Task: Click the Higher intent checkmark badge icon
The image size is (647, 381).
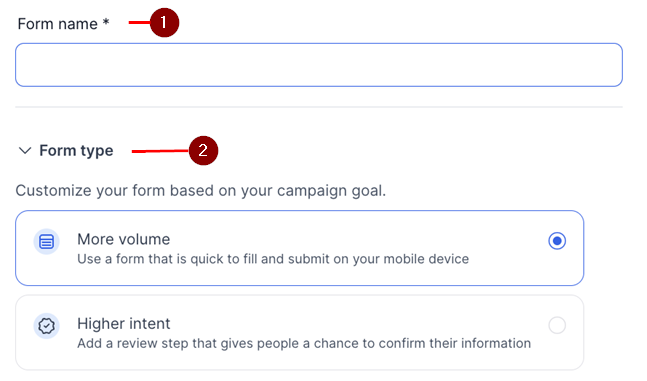Action: 46,326
